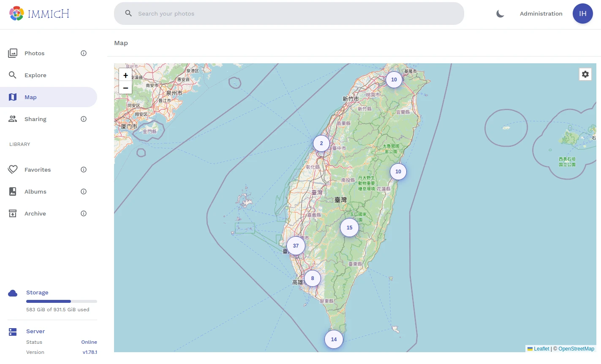Zoom in on the map
Screen dimensions: 601x364
pos(125,75)
